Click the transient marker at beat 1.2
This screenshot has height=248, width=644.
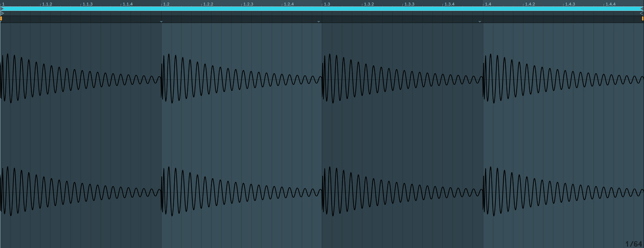click(161, 21)
